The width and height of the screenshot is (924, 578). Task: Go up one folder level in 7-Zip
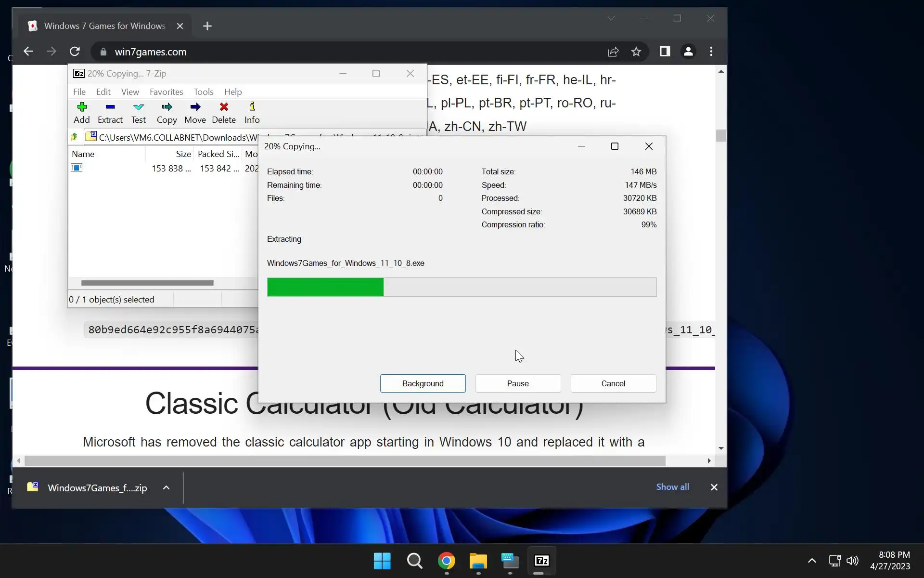(x=74, y=137)
